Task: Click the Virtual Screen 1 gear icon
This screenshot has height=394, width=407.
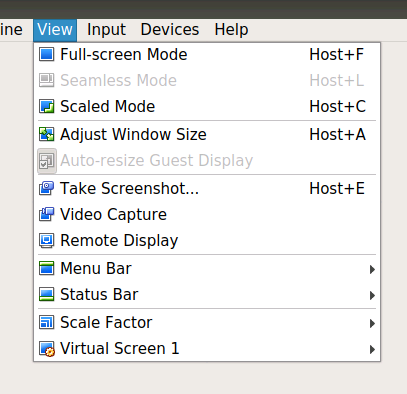Action: click(x=46, y=349)
